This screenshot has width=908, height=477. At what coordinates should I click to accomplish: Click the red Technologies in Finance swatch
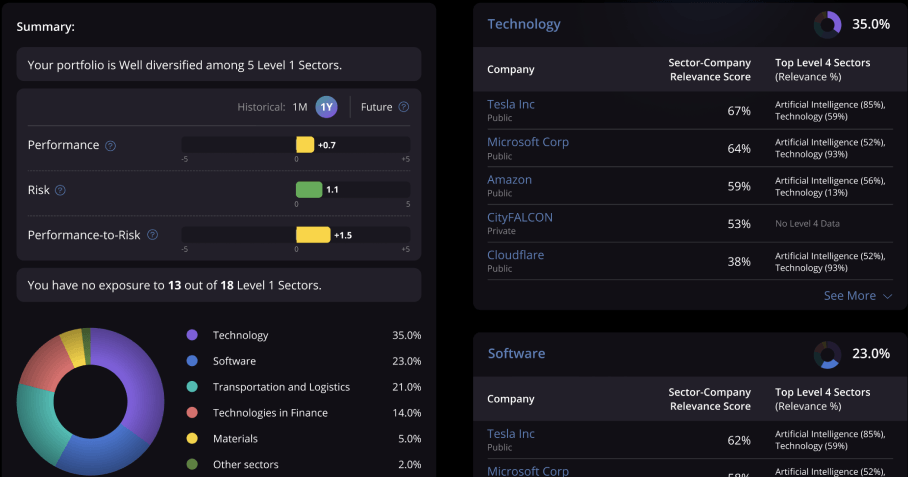[x=192, y=413]
